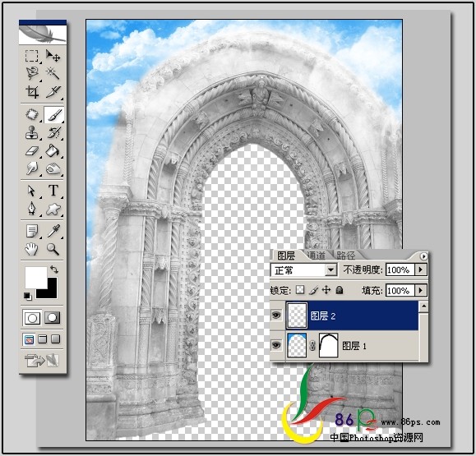
Task: Open the layers panel options menu button
Action: point(423,256)
